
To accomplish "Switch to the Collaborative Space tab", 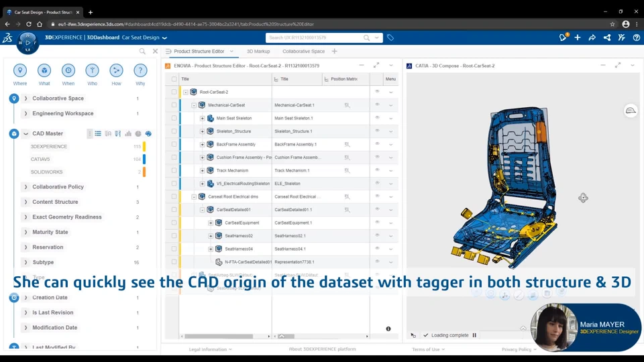I will click(x=303, y=52).
